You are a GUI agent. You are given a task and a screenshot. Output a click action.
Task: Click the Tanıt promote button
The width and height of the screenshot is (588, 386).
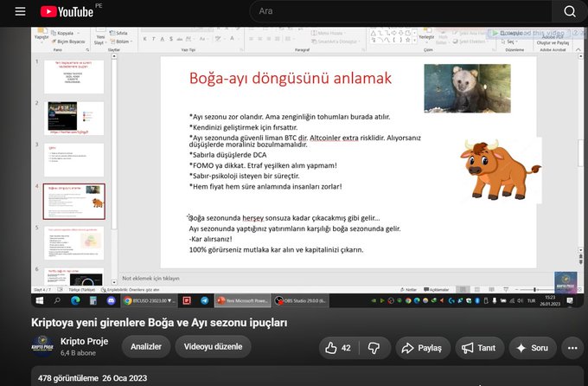coord(479,348)
